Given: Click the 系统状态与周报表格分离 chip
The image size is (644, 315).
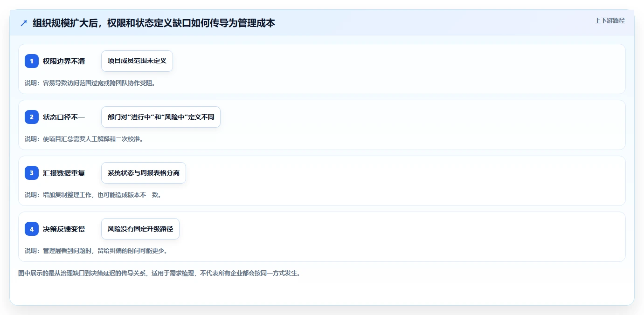Looking at the screenshot, I should point(144,173).
